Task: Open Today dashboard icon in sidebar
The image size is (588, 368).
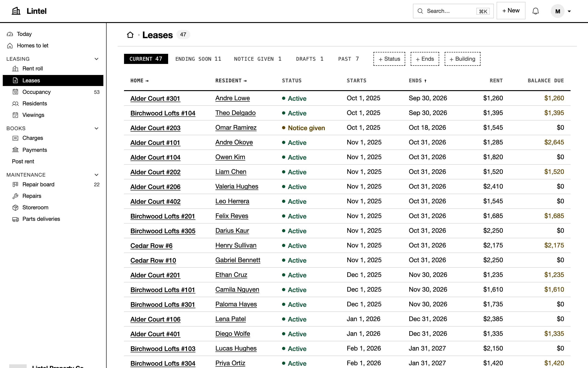Action: pos(10,34)
